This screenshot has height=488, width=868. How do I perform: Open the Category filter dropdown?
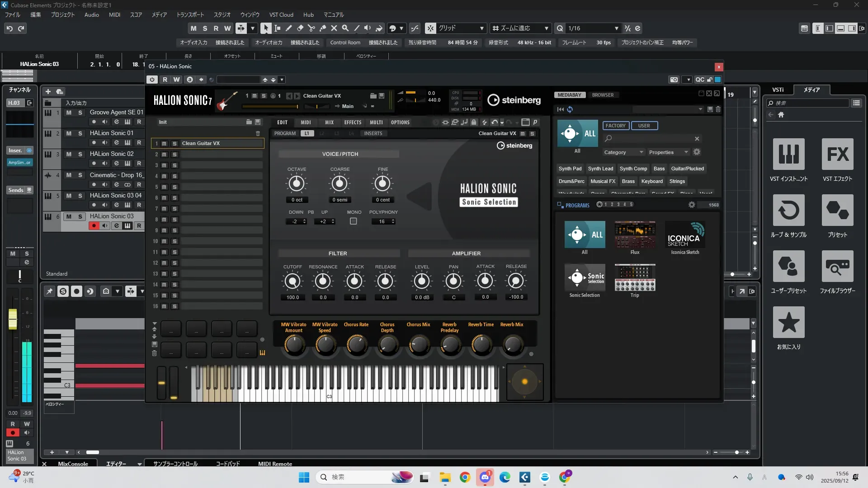pyautogui.click(x=623, y=152)
